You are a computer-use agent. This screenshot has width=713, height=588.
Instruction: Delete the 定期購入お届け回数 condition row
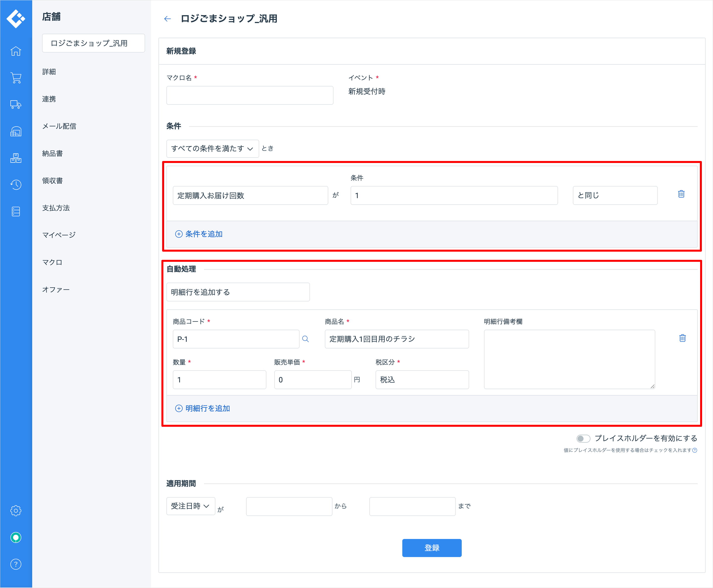[x=681, y=194]
